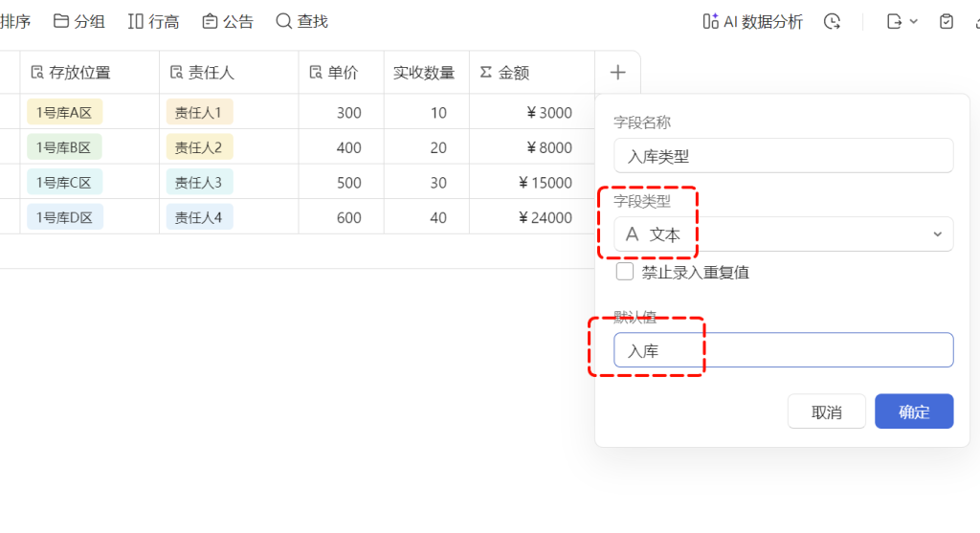
Task: Select the 实收数量 cell with 20
Action: 427,147
